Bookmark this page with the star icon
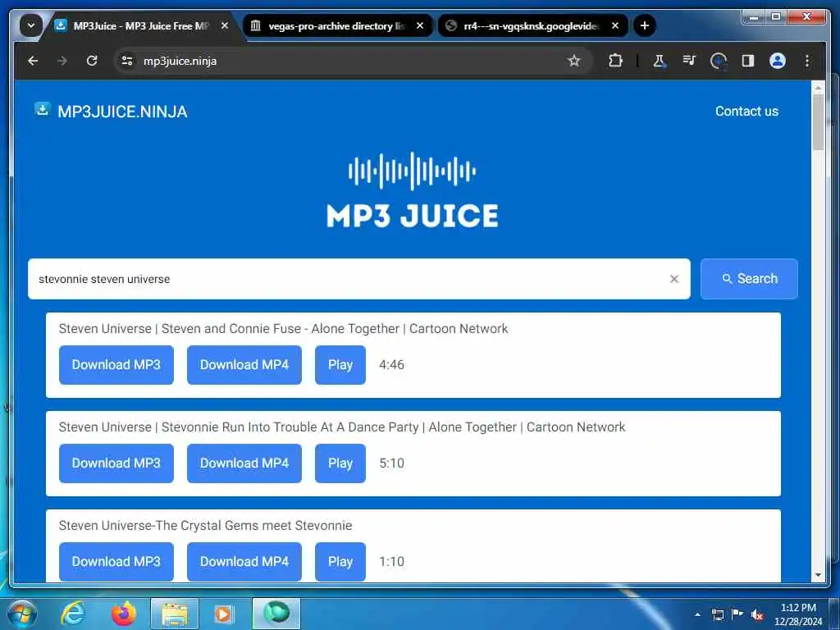840x630 pixels. point(573,61)
